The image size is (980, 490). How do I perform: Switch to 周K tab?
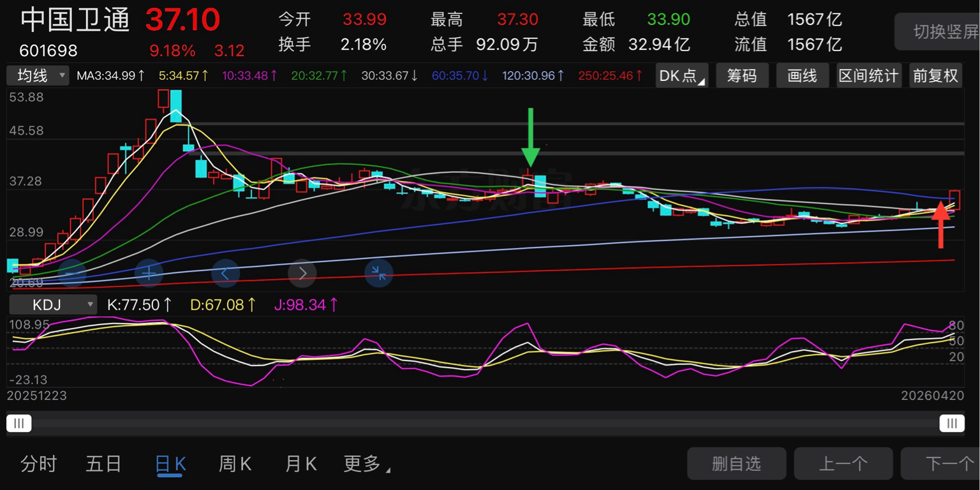tap(235, 464)
